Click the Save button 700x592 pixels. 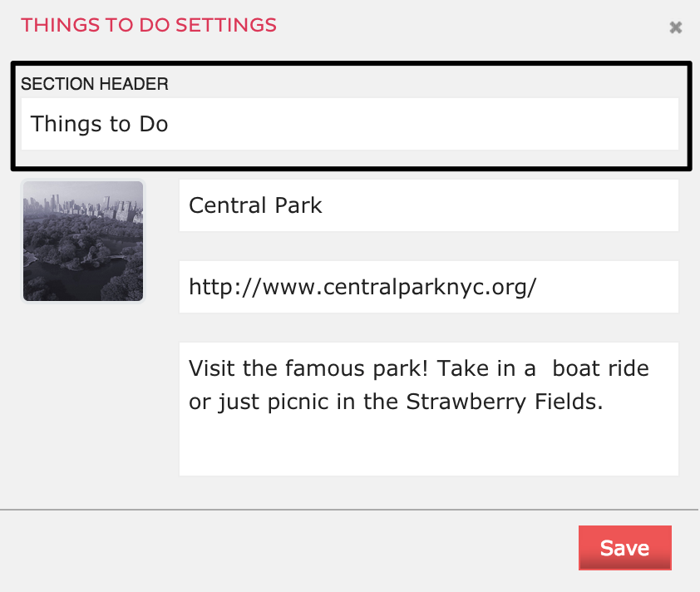[624, 548]
